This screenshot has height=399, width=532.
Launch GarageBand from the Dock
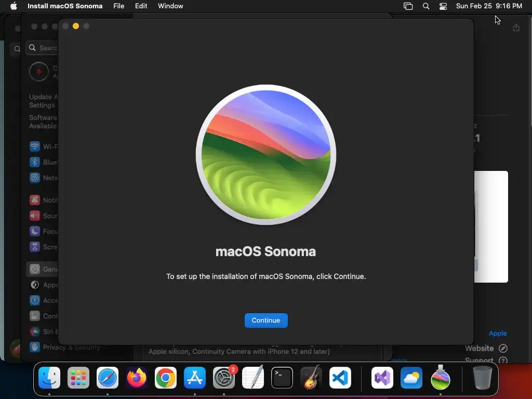[x=311, y=378]
